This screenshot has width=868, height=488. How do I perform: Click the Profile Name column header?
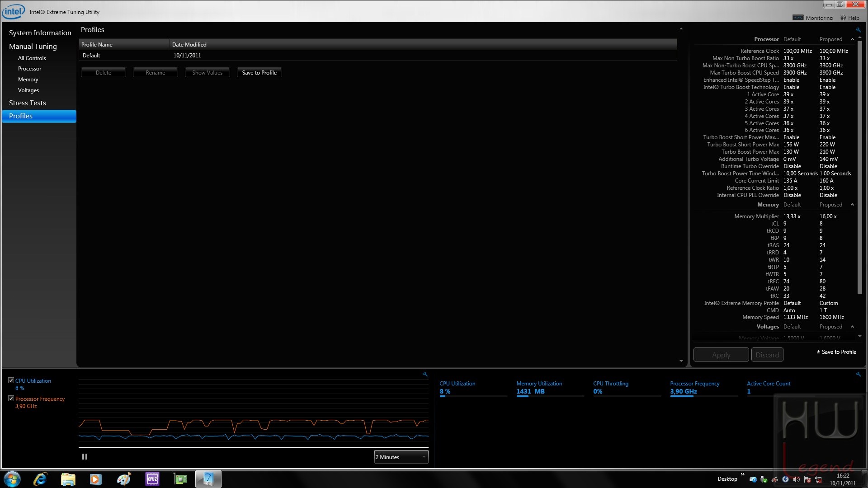click(124, 44)
